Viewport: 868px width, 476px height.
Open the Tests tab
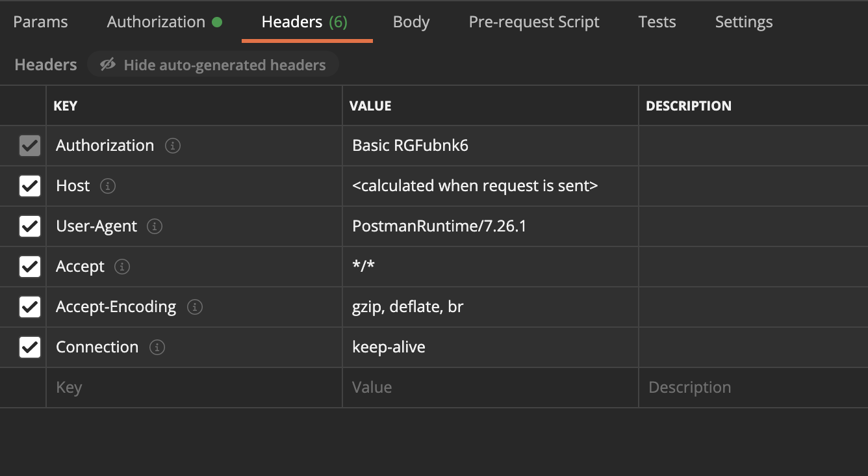(x=657, y=21)
